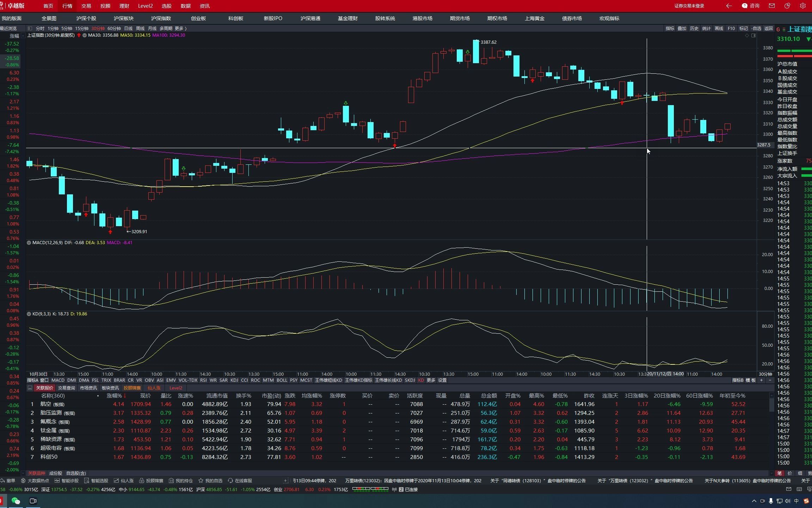Click the 净流入额 green flow bar
Screen dimensions: 812x508
(806, 169)
